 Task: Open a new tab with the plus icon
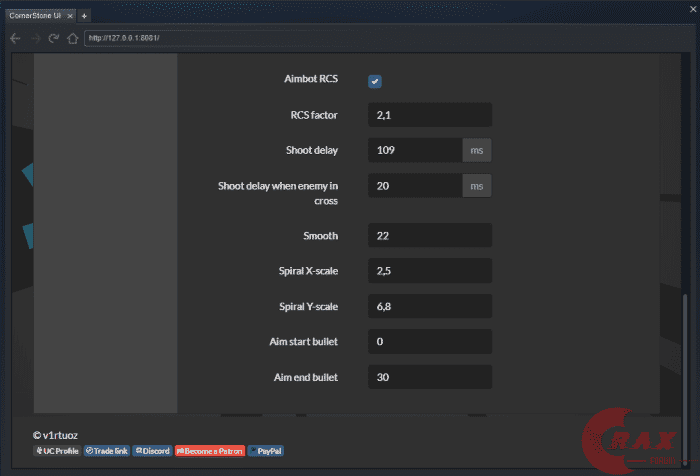pyautogui.click(x=84, y=16)
